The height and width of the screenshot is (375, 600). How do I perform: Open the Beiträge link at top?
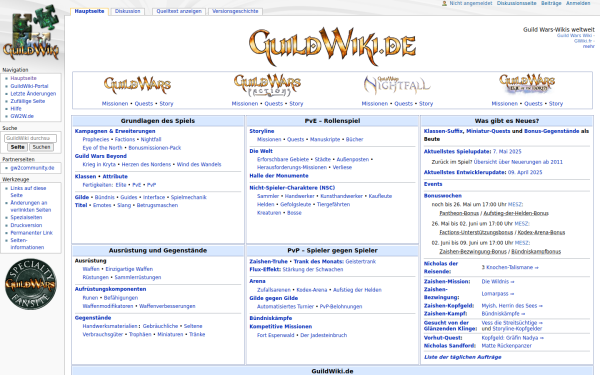point(551,3)
